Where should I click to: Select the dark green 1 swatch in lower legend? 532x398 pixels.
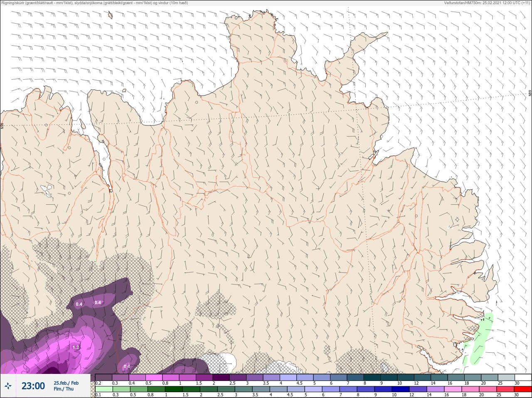[x=174, y=389]
